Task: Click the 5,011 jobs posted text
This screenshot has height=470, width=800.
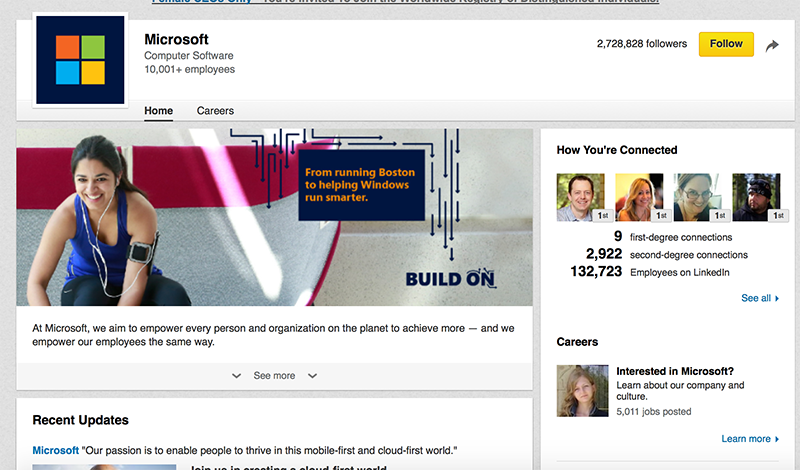Action: click(654, 411)
